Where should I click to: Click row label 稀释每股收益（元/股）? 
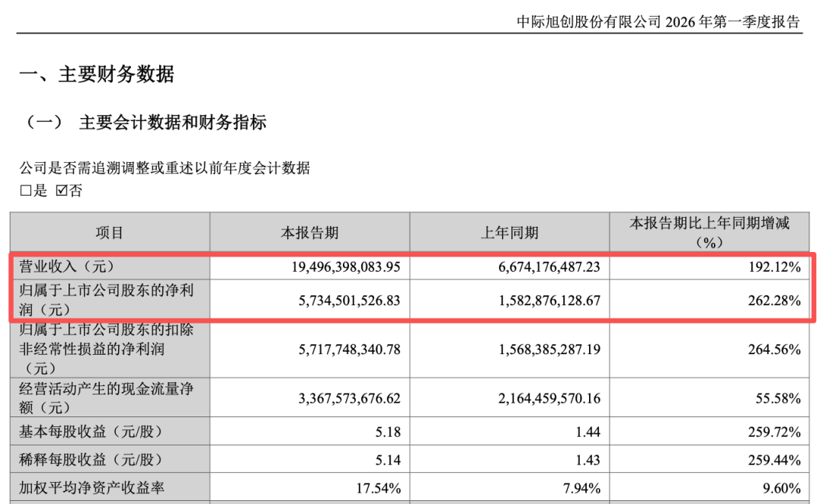92,460
